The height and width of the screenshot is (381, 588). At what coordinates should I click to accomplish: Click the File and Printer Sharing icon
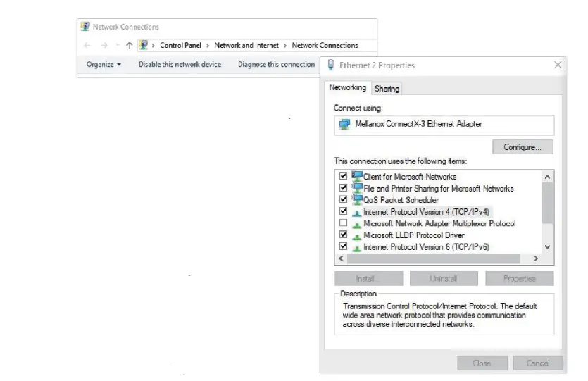pyautogui.click(x=357, y=188)
